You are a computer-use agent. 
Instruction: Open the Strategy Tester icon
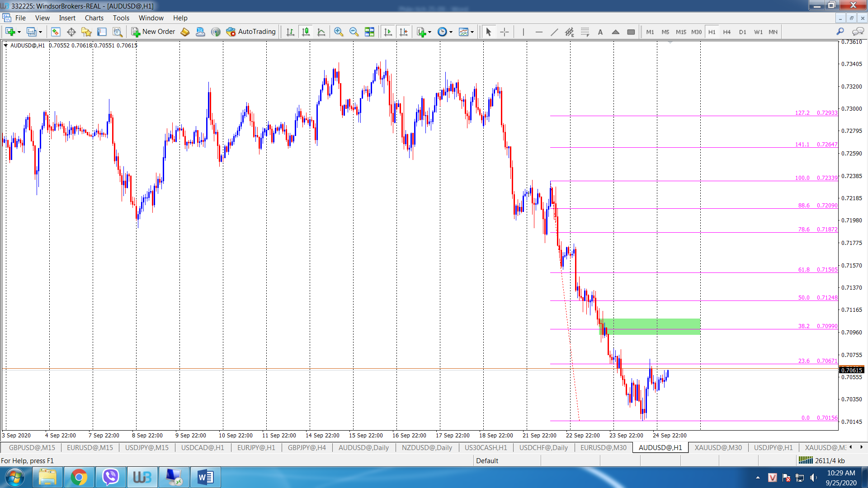[x=117, y=32]
